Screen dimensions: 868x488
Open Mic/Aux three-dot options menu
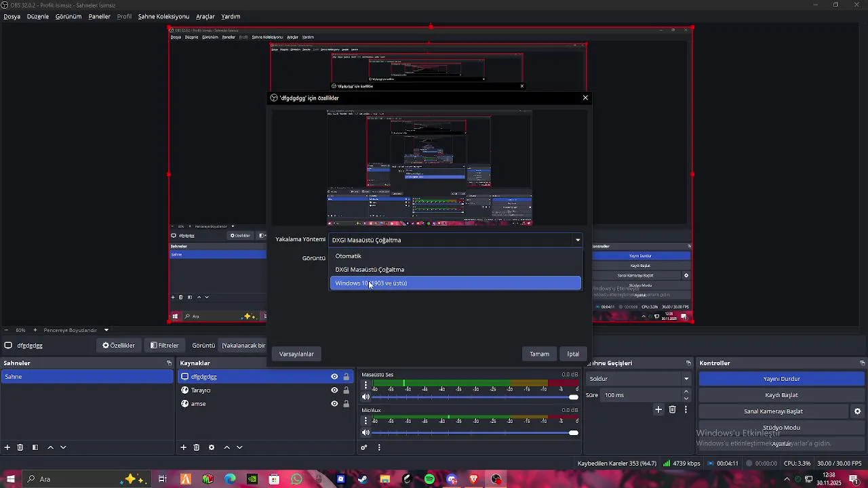click(x=366, y=421)
